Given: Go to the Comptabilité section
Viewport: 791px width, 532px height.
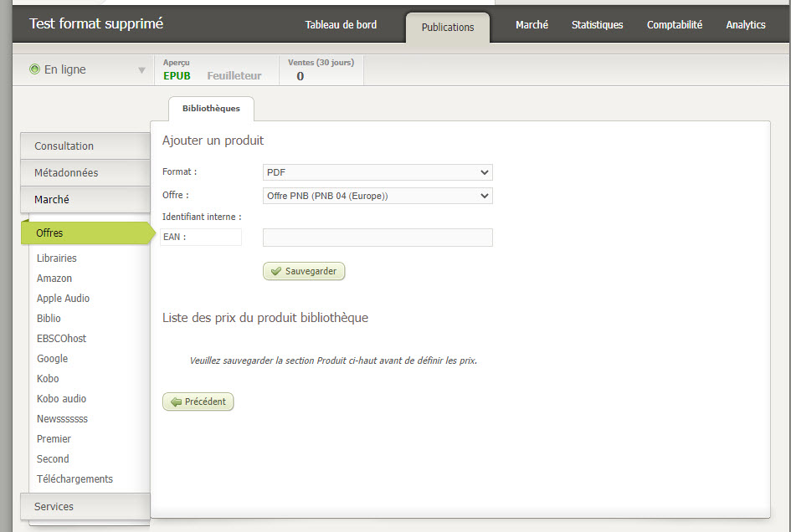Looking at the screenshot, I should pos(674,25).
